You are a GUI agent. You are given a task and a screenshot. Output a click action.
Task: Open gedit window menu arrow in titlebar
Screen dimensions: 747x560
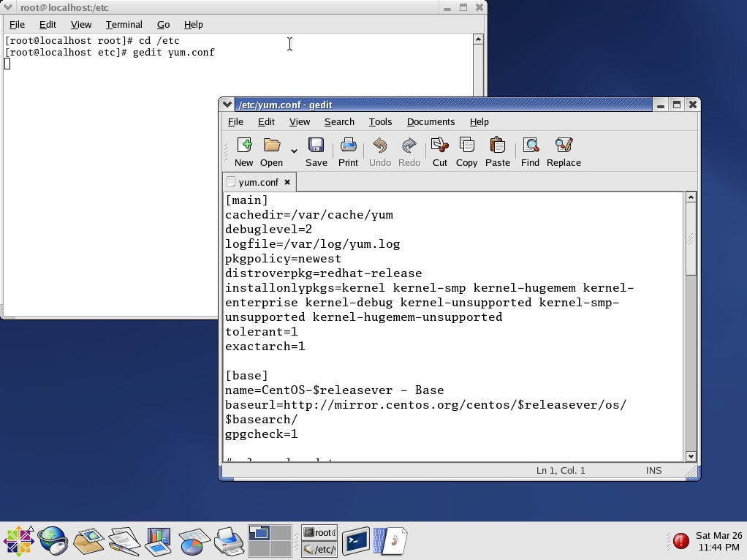pyautogui.click(x=227, y=105)
